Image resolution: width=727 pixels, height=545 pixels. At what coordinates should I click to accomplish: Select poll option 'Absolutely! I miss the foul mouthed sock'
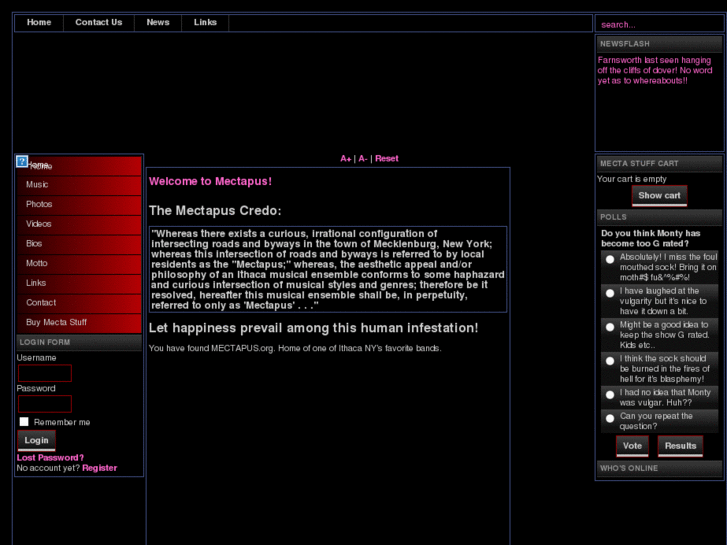[x=610, y=259]
